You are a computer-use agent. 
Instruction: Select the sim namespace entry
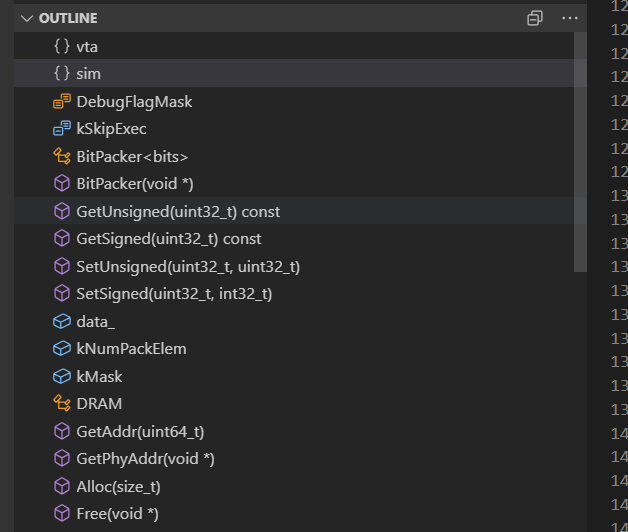294,74
